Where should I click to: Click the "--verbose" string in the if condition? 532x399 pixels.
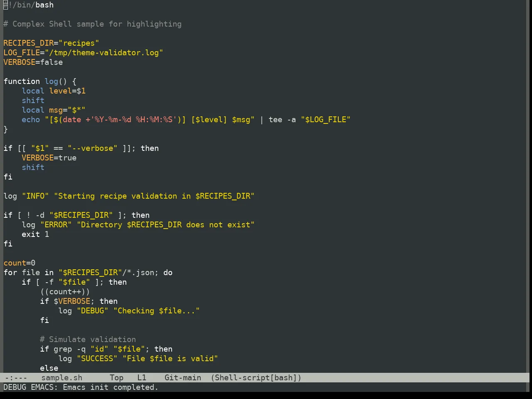pyautogui.click(x=92, y=148)
